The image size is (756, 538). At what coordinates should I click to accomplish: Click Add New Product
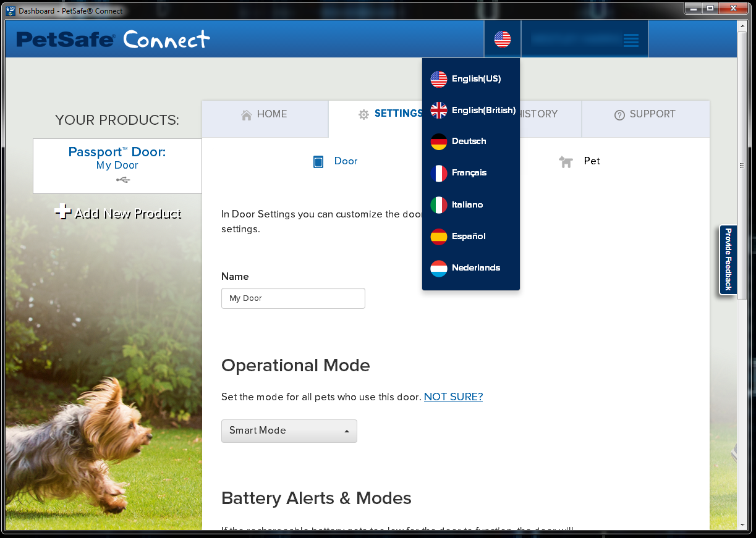tap(118, 214)
